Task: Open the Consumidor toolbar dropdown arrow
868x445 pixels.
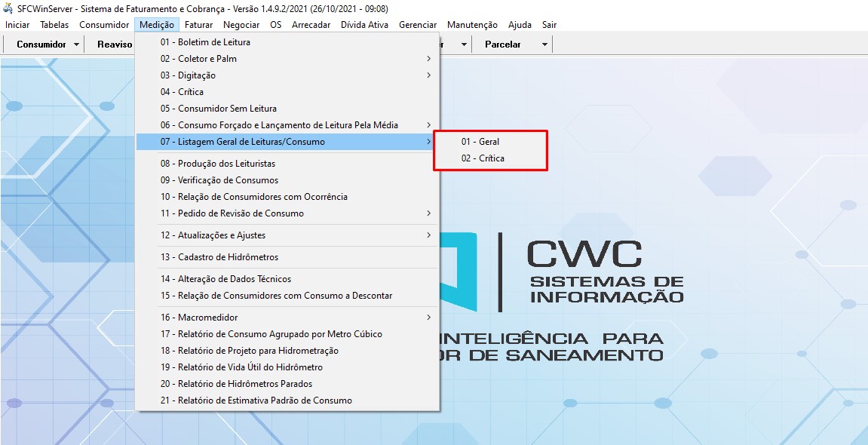Action: 77,44
